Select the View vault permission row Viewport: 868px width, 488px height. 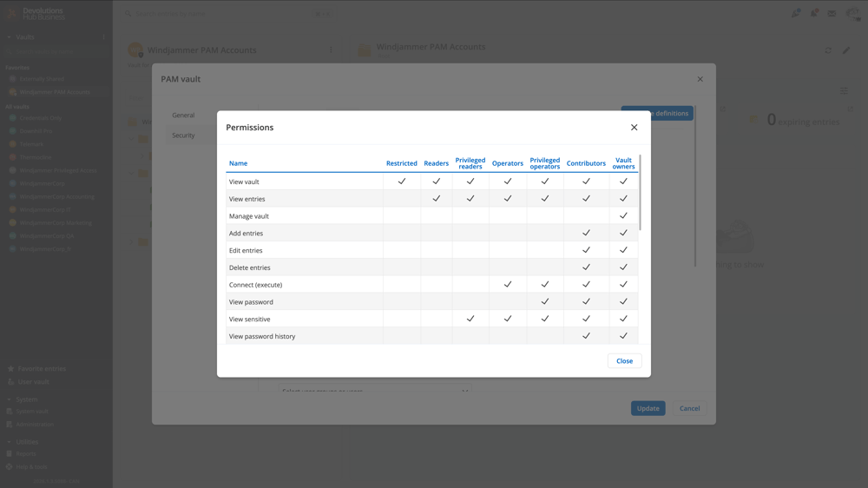click(431, 181)
